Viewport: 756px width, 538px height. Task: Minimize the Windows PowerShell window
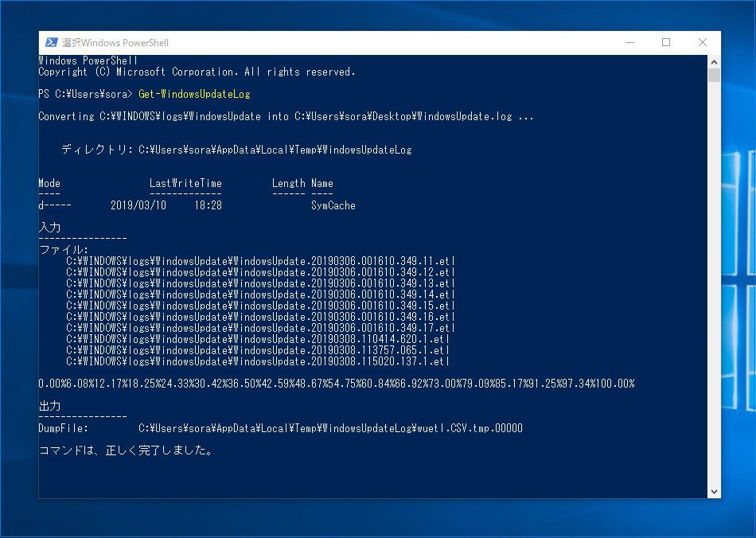point(630,42)
